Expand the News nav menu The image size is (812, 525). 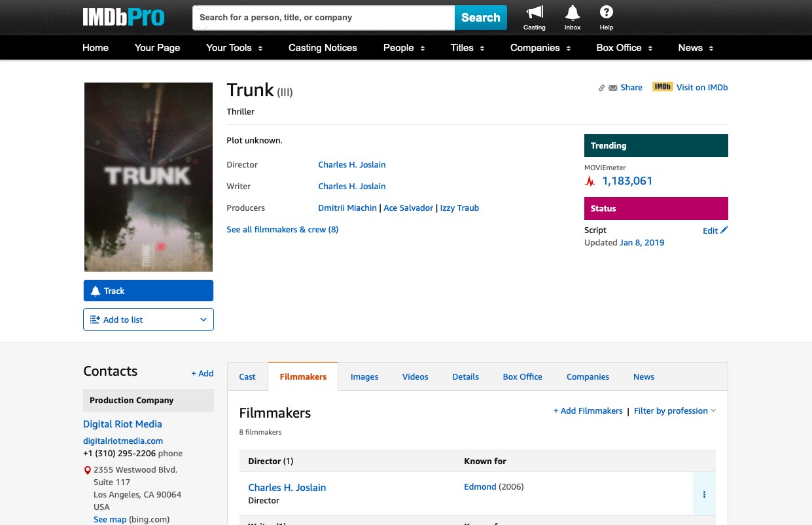696,48
